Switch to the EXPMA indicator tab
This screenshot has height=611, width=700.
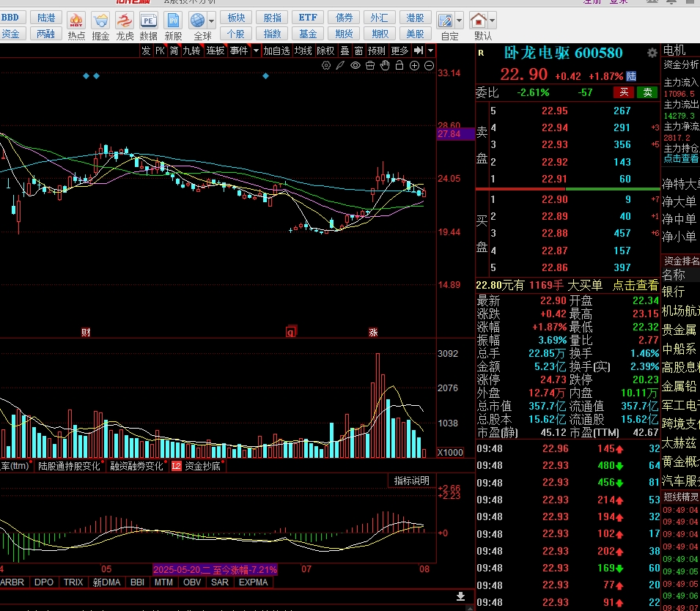253,582
